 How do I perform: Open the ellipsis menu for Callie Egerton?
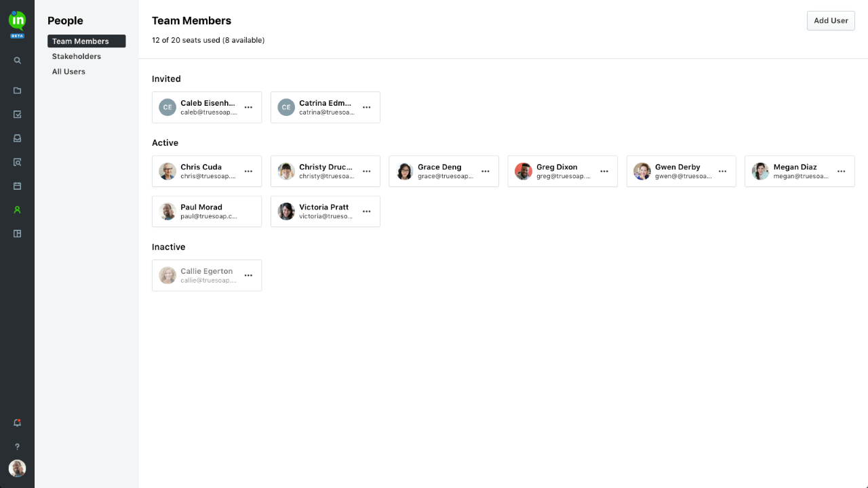click(x=248, y=276)
